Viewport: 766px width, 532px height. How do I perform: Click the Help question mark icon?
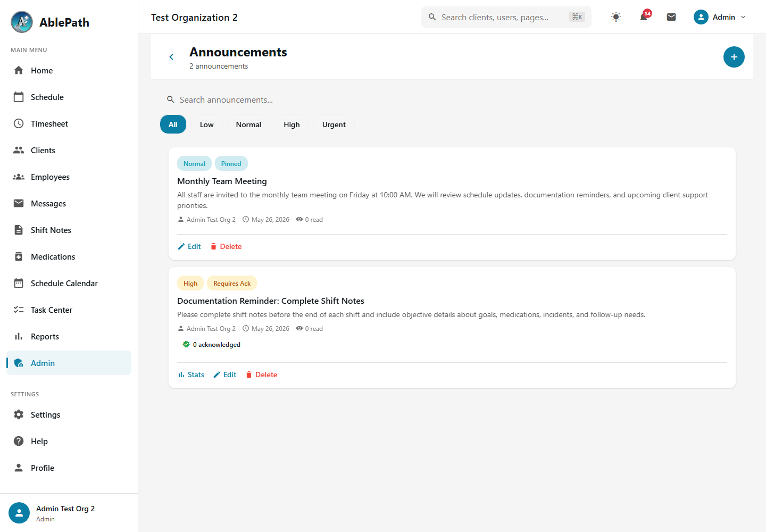[19, 441]
